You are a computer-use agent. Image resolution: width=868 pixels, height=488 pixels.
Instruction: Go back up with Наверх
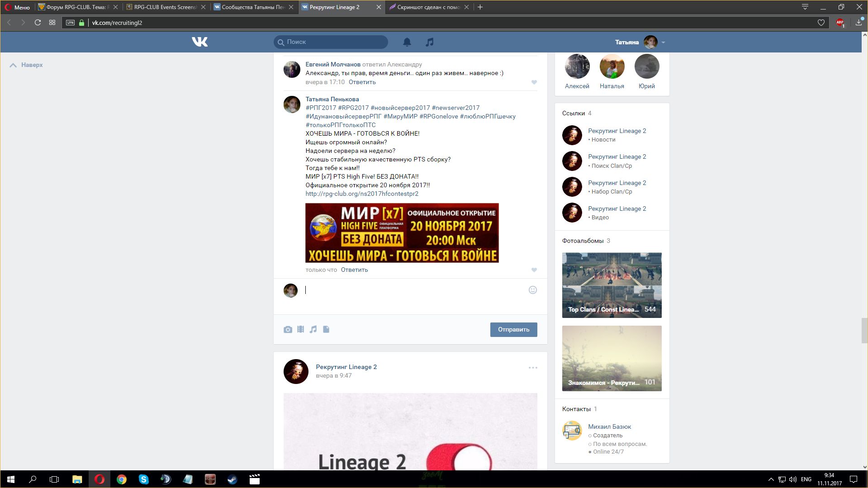[26, 65]
